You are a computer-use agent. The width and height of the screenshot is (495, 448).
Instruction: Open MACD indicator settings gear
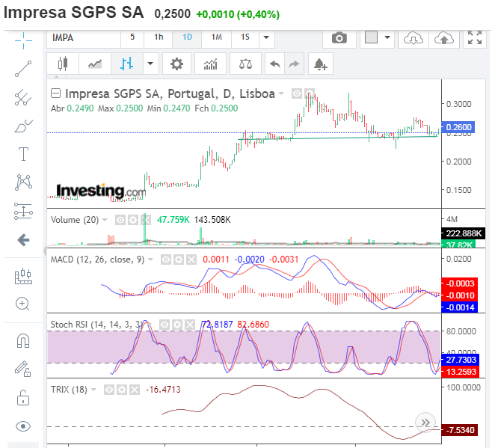coord(179,260)
